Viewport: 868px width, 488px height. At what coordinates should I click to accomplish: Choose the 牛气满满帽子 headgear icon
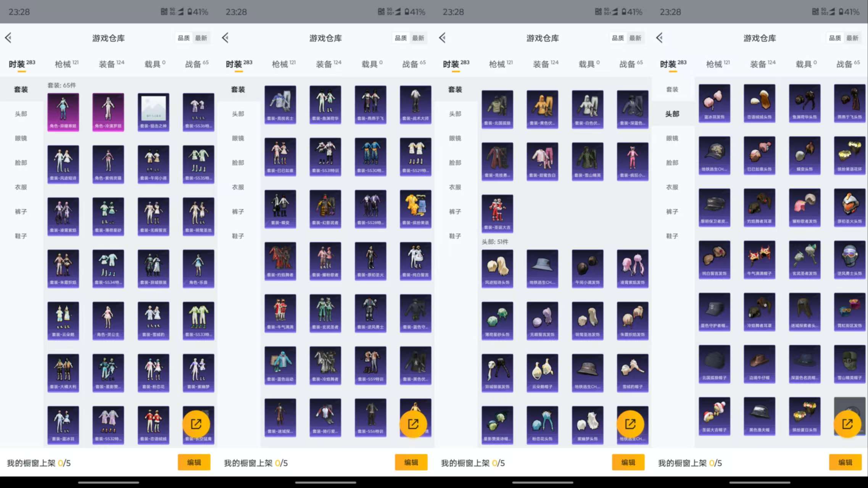[x=759, y=259]
